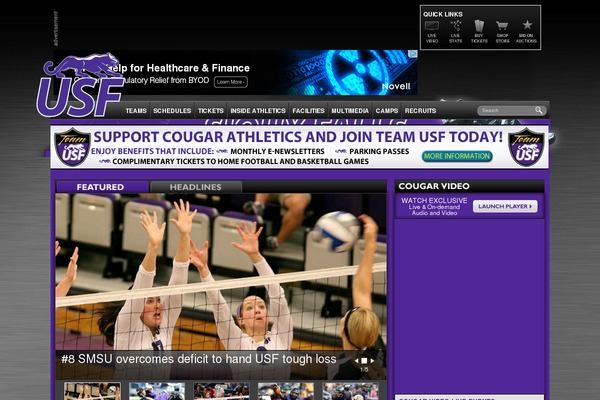
Task: Select the third slideshow thumbnail
Action: click(222, 391)
